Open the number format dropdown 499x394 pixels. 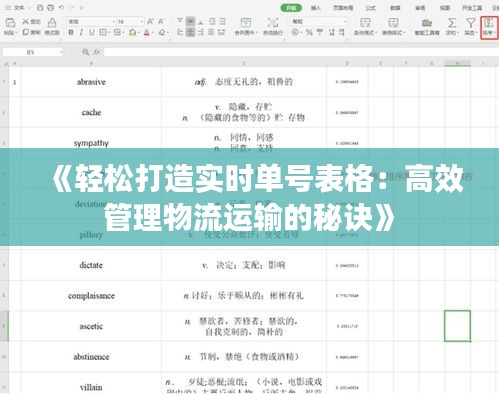pyautogui.click(x=318, y=21)
